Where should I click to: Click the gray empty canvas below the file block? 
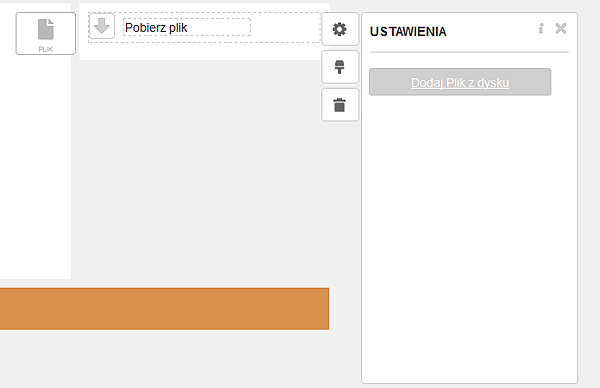199,172
